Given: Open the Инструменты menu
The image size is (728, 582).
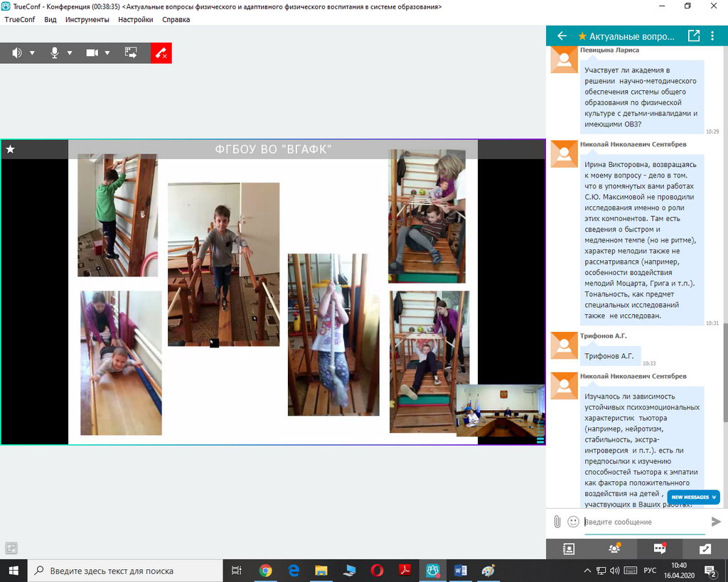Looking at the screenshot, I should point(87,19).
